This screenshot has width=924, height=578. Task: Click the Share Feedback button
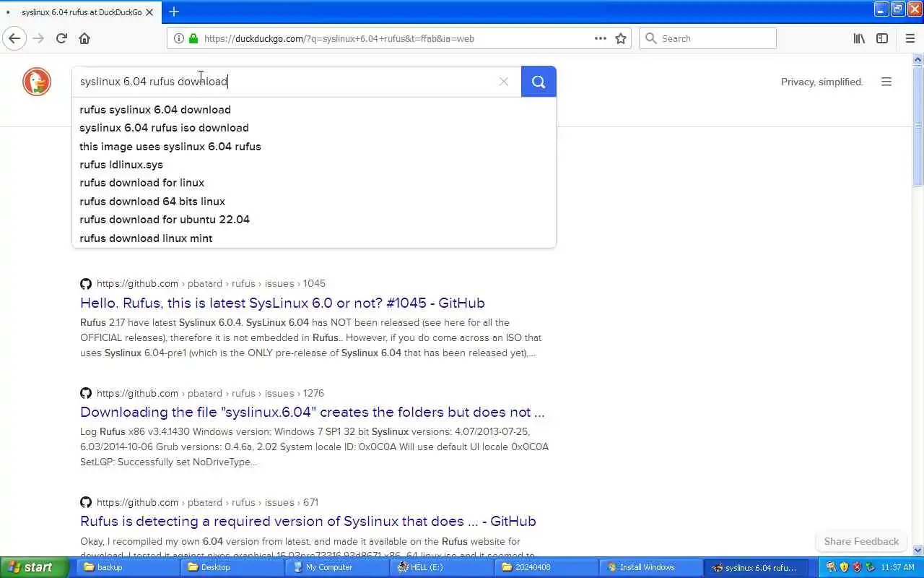tap(861, 541)
